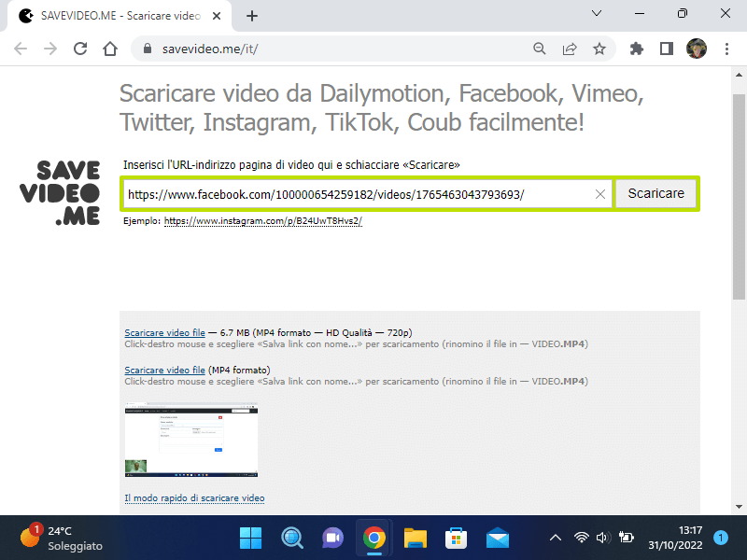Screen dimensions: 747x560
Task: Select the SAVEVIDEO.ME browser tab
Action: [120, 16]
